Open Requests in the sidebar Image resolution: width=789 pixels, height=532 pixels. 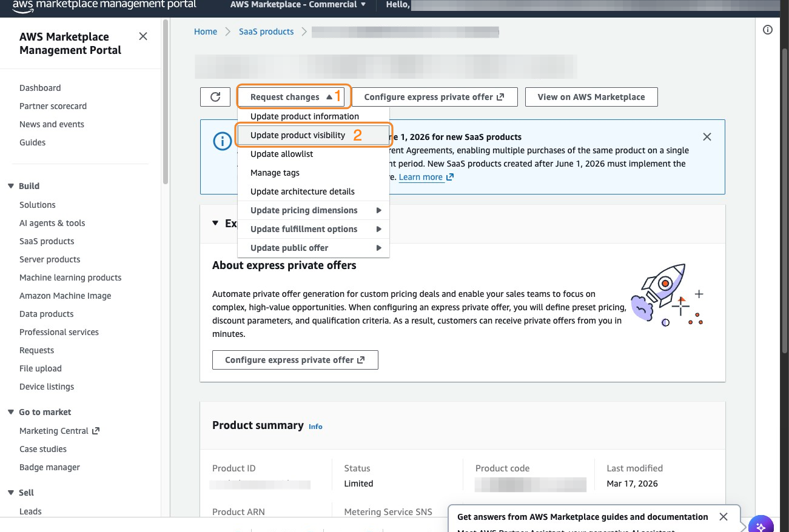click(x=36, y=350)
